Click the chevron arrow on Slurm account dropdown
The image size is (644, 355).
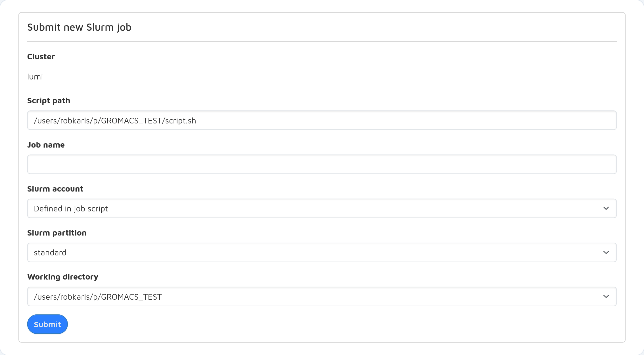(x=606, y=209)
